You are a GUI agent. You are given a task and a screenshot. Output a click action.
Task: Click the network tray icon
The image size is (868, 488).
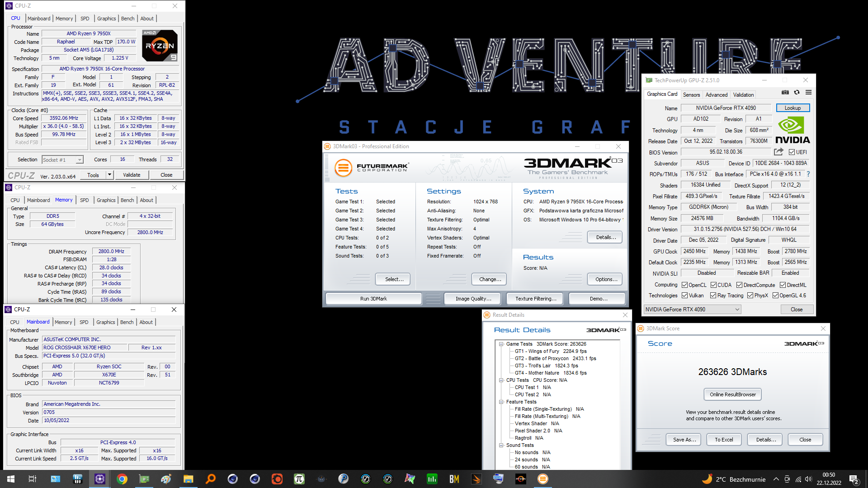point(798,479)
